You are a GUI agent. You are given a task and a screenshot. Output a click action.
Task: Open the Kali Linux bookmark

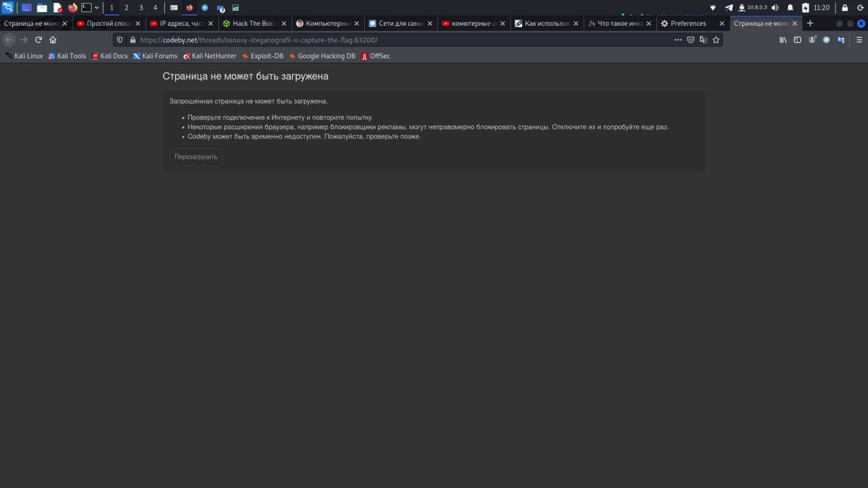(24, 56)
